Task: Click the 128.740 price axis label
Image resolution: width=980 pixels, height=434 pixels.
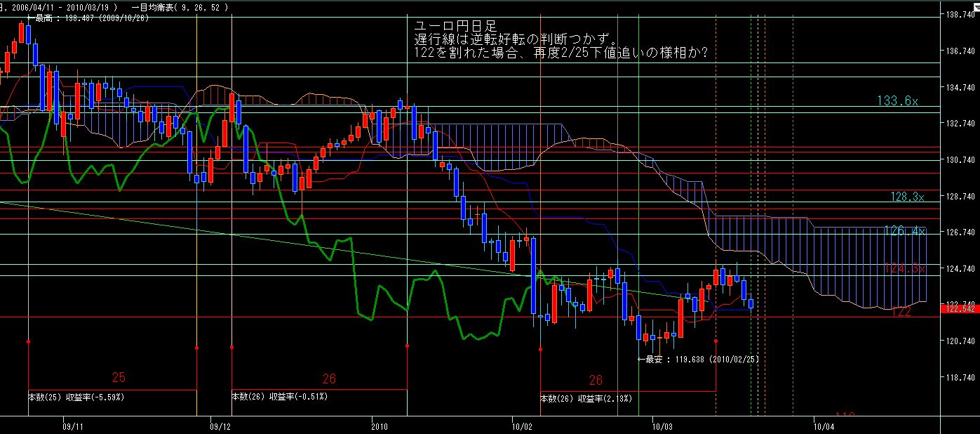Action: click(960, 196)
